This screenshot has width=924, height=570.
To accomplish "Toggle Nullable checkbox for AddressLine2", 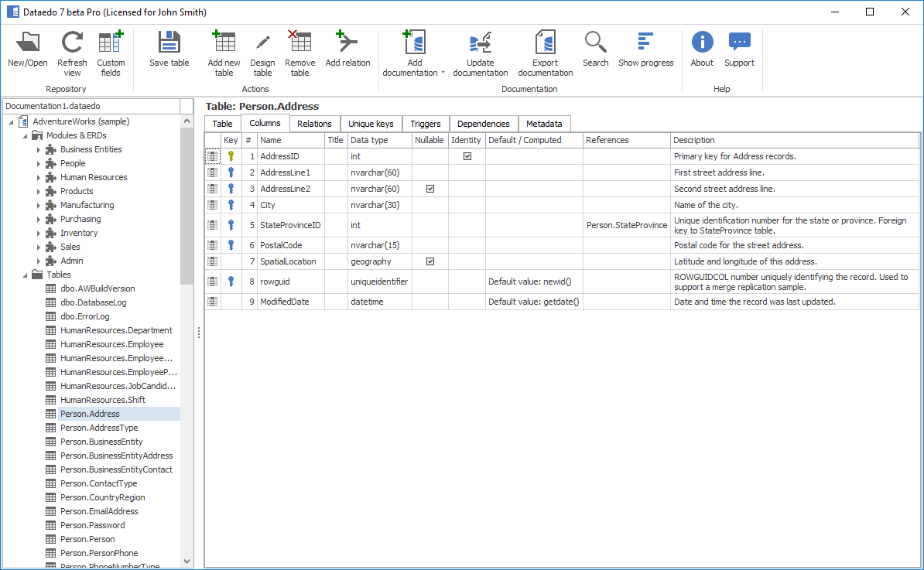I will tap(430, 189).
